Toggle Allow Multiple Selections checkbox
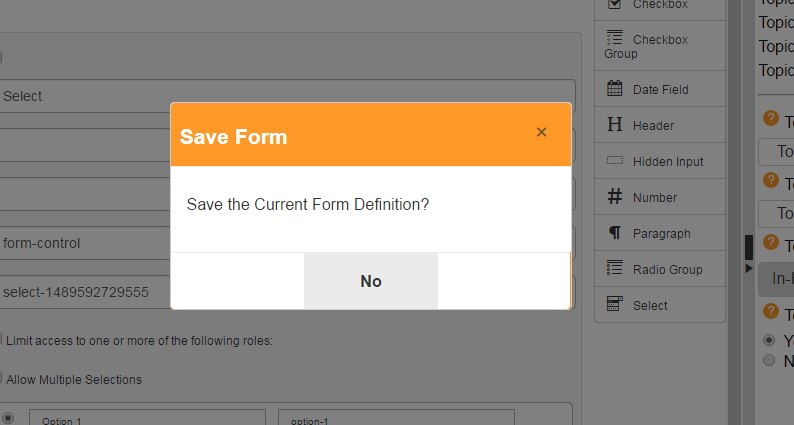 click(0, 378)
